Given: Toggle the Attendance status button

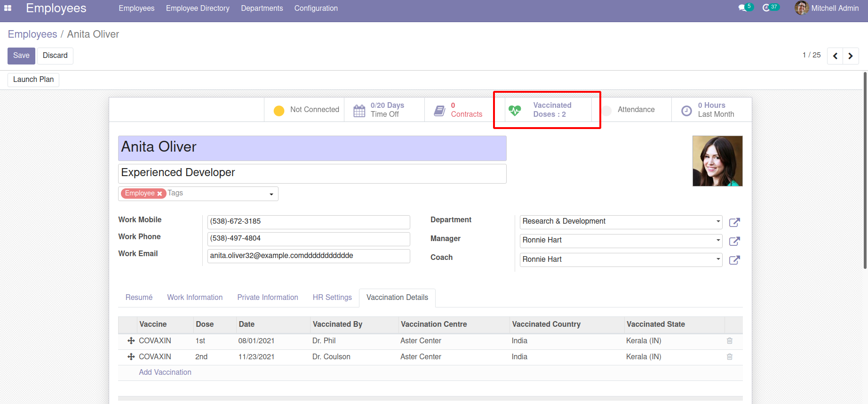Looking at the screenshot, I should click(632, 110).
